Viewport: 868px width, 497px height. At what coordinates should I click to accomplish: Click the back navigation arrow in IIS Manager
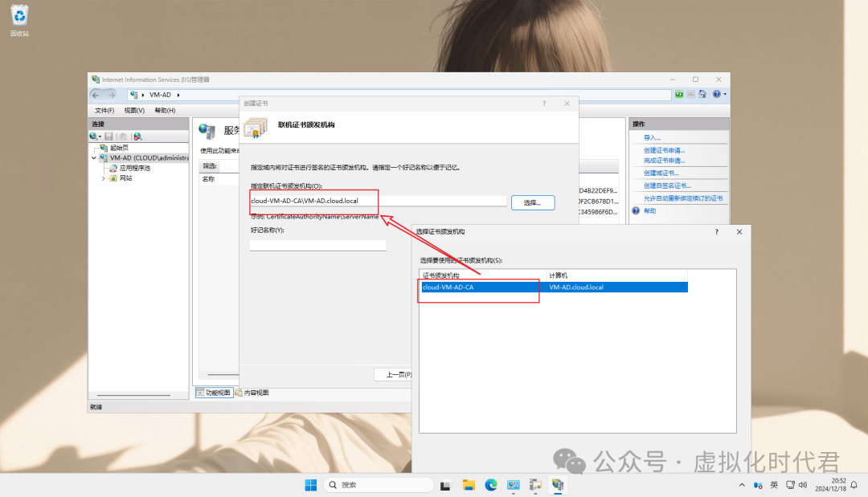(96, 95)
